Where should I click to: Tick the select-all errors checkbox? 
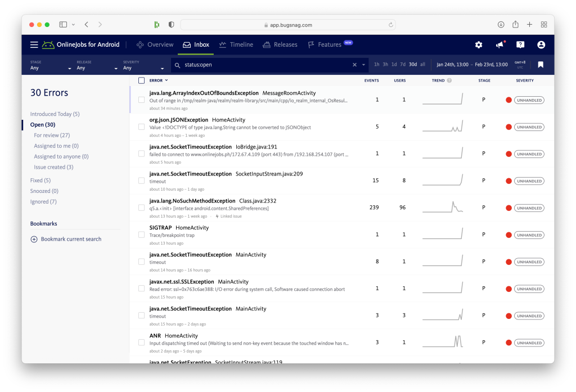(x=142, y=80)
